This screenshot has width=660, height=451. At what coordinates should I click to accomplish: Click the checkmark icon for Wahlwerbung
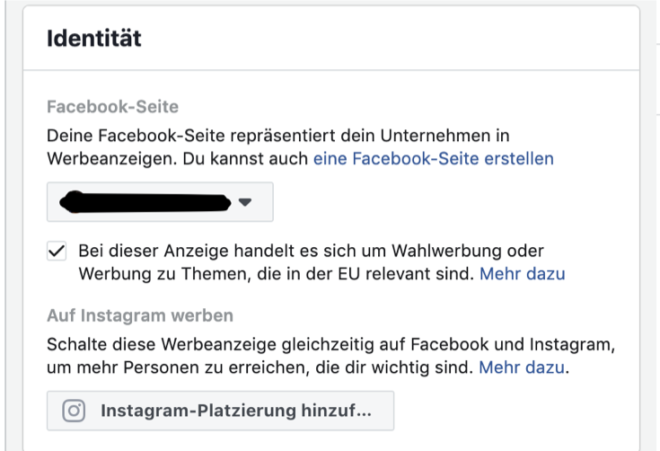(x=56, y=251)
